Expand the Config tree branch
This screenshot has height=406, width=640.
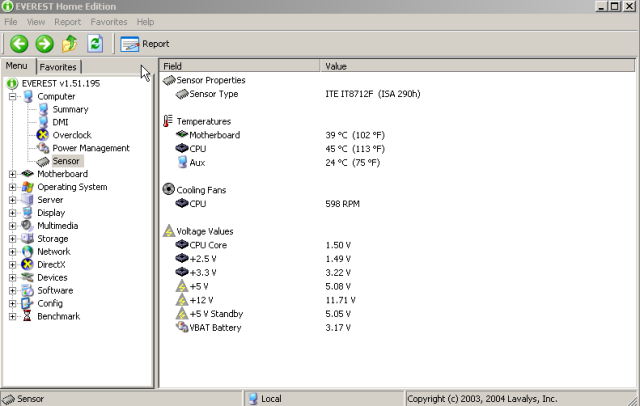click(13, 304)
